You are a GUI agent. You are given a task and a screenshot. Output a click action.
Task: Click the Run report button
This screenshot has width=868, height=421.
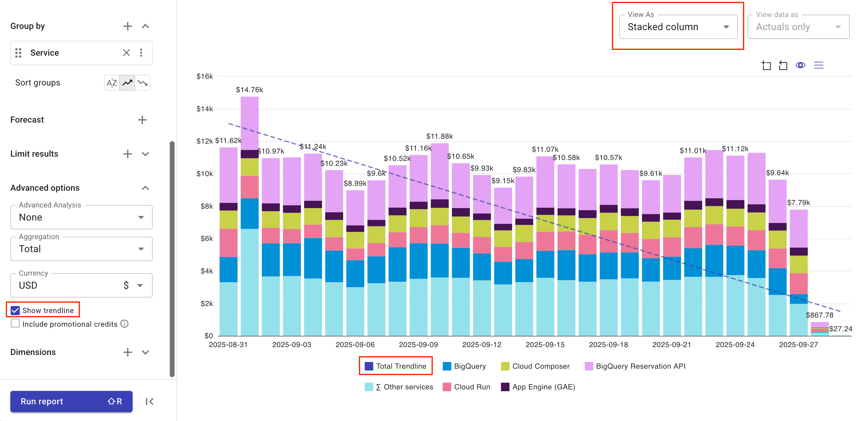pos(71,402)
